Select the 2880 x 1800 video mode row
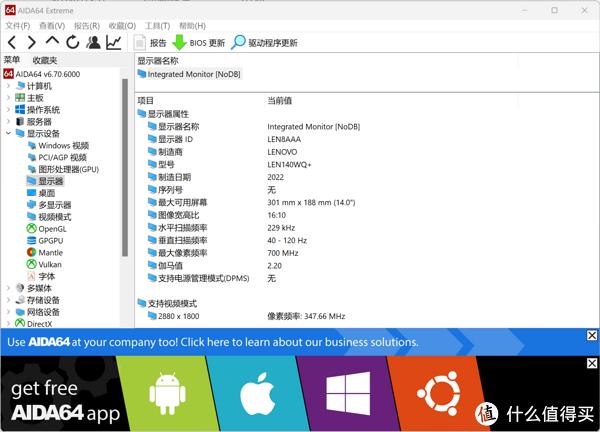This screenshot has height=432, width=600. [x=246, y=316]
